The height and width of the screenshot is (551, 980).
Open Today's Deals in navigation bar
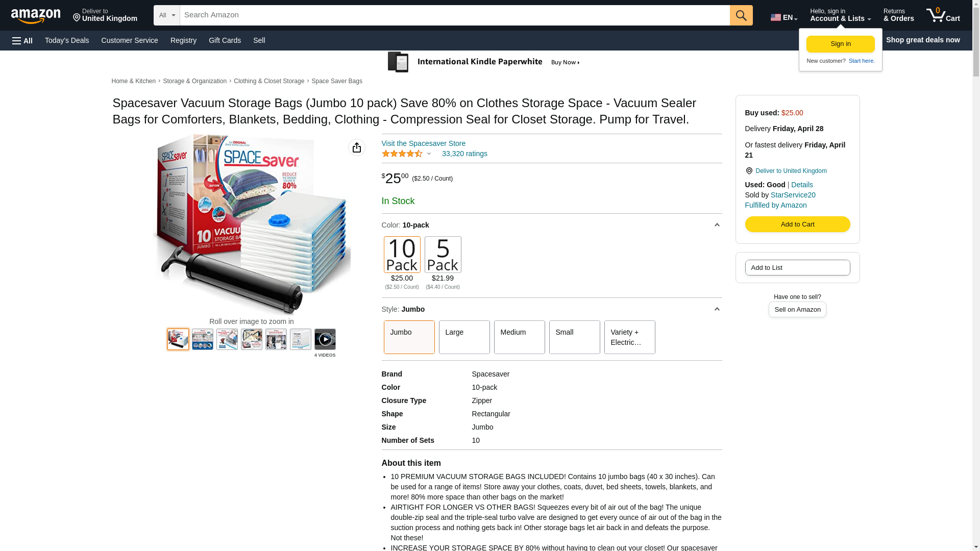(x=67, y=40)
